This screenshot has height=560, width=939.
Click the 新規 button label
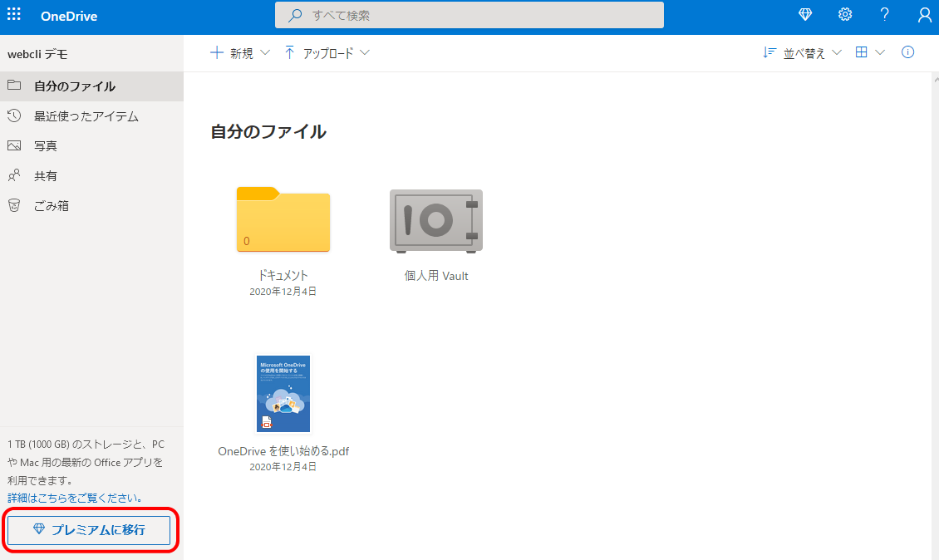point(241,53)
